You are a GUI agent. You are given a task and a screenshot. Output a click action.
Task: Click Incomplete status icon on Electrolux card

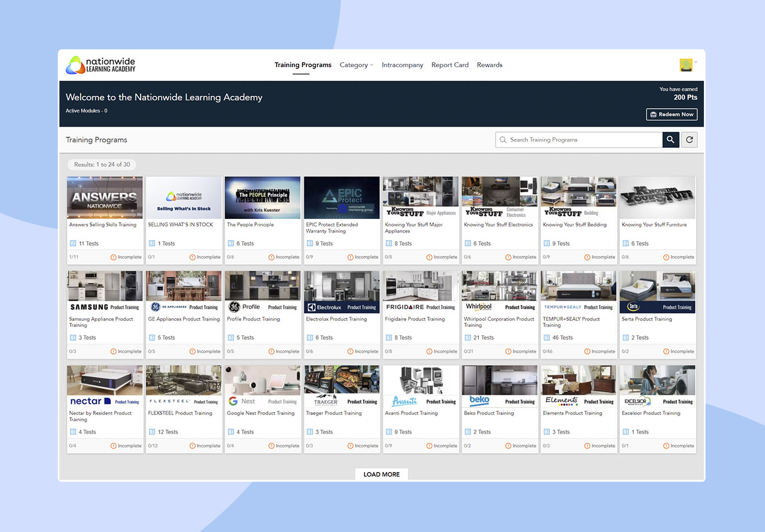[351, 352]
